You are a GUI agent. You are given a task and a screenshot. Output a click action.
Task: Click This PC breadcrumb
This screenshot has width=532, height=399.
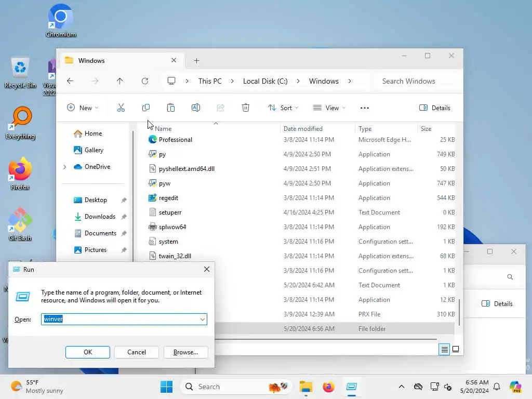pos(210,81)
